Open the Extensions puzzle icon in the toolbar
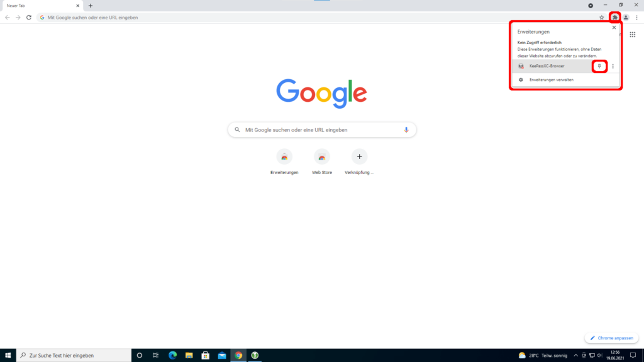 [614, 18]
